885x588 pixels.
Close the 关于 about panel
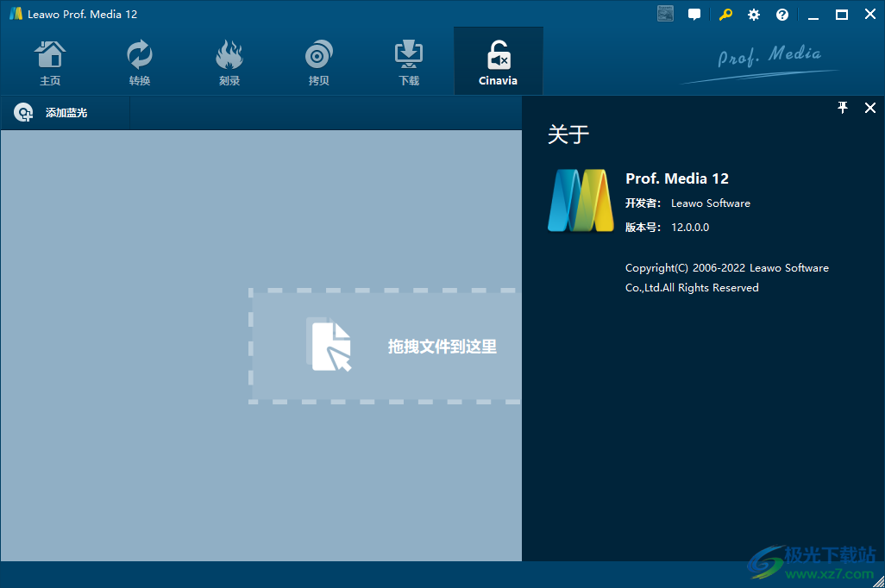click(x=870, y=108)
